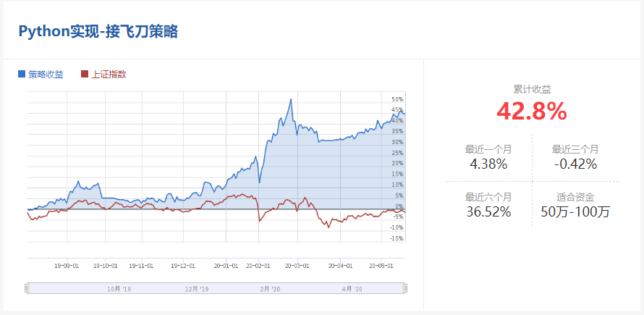Click the 累计收益 label
644x315 pixels.
click(532, 90)
